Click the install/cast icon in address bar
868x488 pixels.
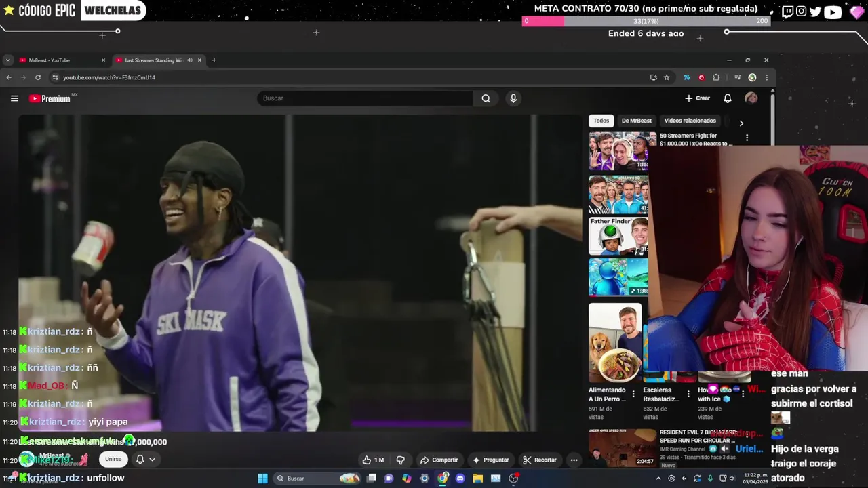click(x=654, y=77)
